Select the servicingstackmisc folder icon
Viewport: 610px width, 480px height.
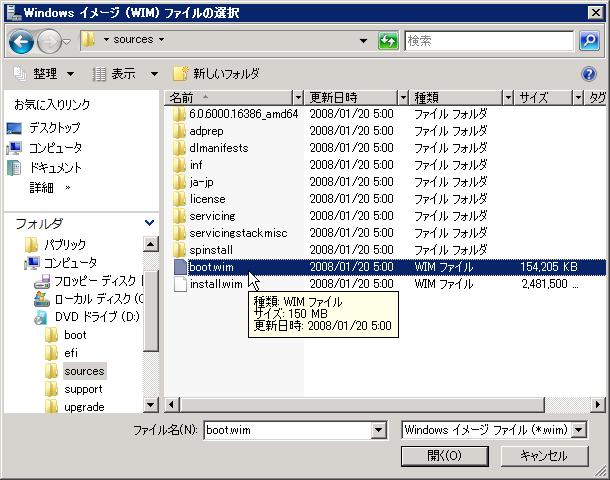click(x=179, y=233)
